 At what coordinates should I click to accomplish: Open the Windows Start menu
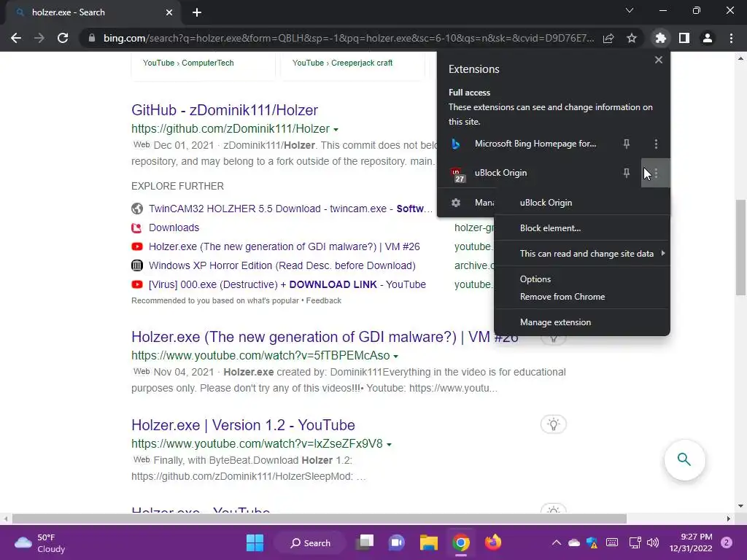[255, 542]
